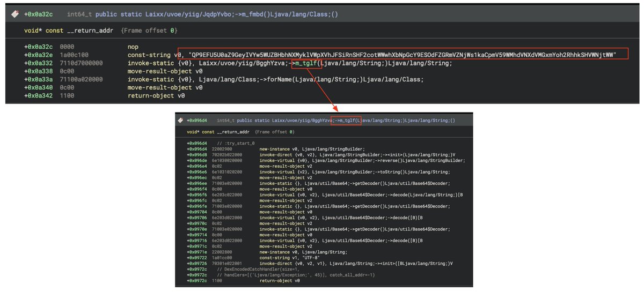Click move-result-object v0 at +0x0a338

point(165,71)
